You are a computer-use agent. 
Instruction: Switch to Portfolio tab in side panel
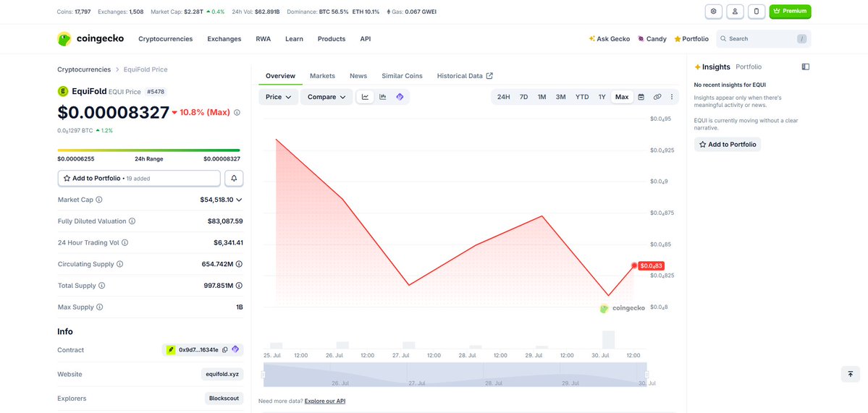(x=749, y=67)
